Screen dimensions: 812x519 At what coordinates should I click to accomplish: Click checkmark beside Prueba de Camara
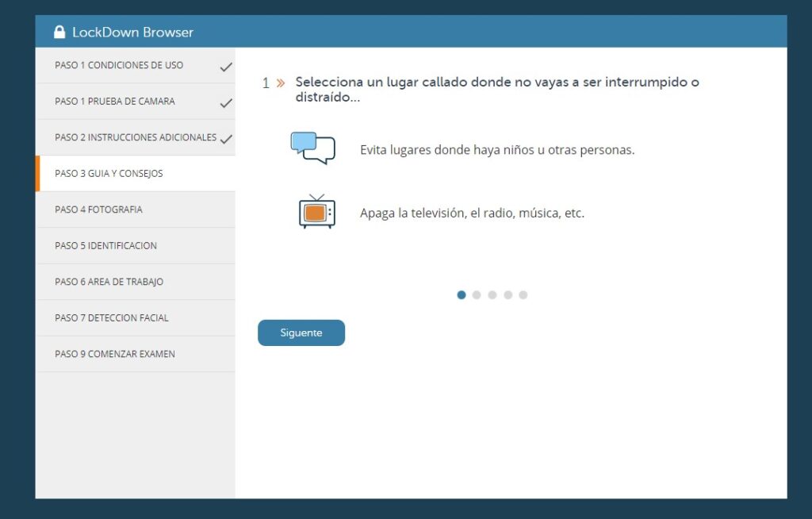coord(226,102)
